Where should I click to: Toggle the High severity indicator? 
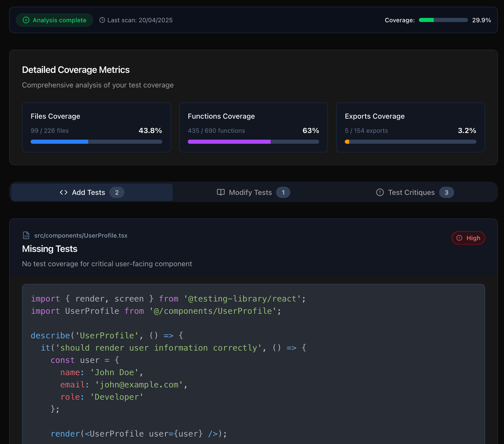coord(468,238)
